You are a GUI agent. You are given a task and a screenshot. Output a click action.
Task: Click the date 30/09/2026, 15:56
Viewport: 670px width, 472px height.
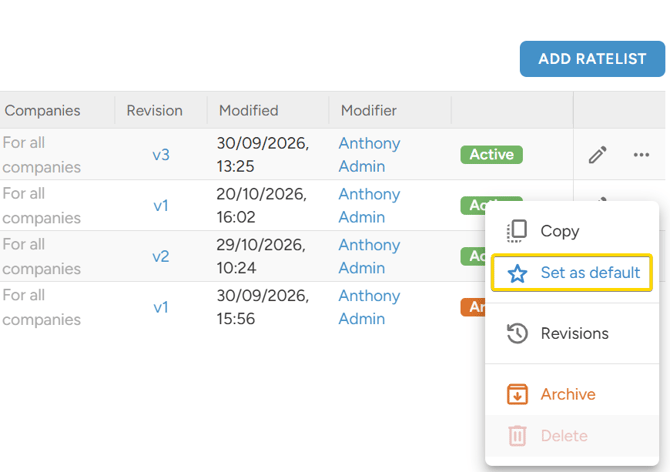(x=262, y=307)
